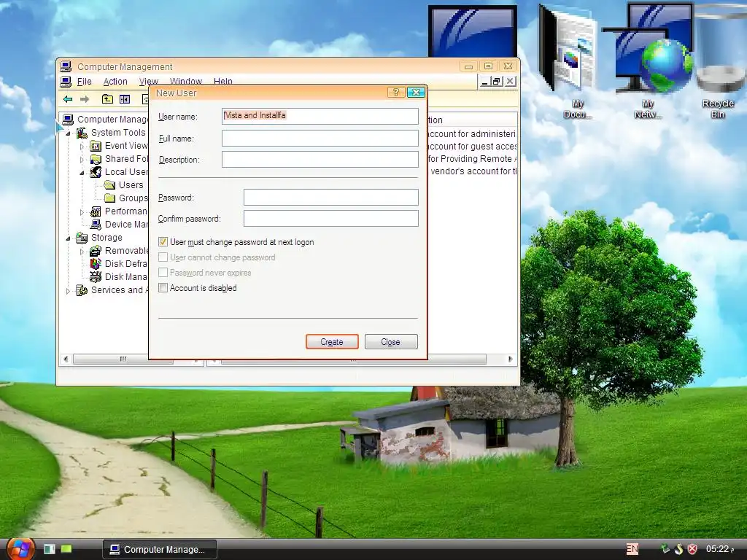This screenshot has width=747, height=560.
Task: Click the Create button
Action: tap(332, 342)
